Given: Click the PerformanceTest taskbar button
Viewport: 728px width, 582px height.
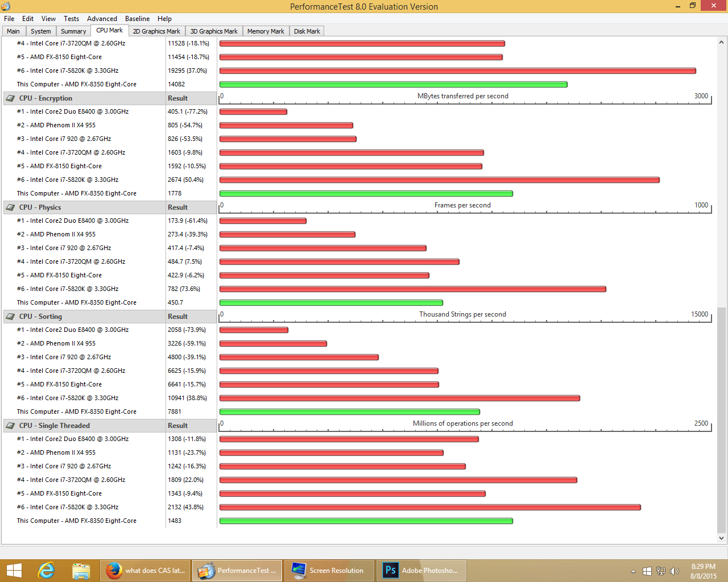Looking at the screenshot, I should point(237,571).
